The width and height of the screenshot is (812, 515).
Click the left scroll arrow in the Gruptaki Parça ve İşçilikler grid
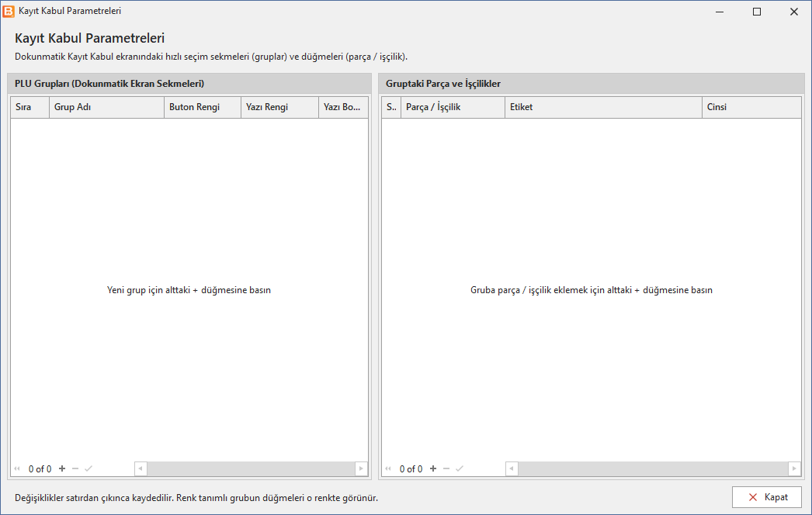pyautogui.click(x=512, y=469)
